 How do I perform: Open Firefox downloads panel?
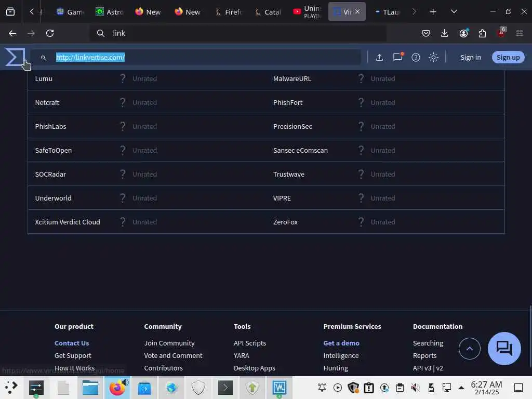coord(445,33)
